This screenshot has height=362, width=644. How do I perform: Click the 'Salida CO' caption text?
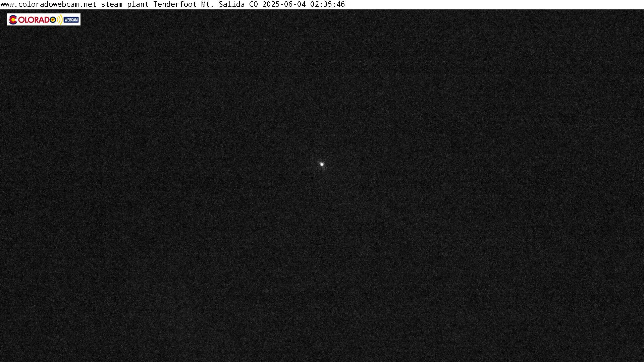point(238,4)
